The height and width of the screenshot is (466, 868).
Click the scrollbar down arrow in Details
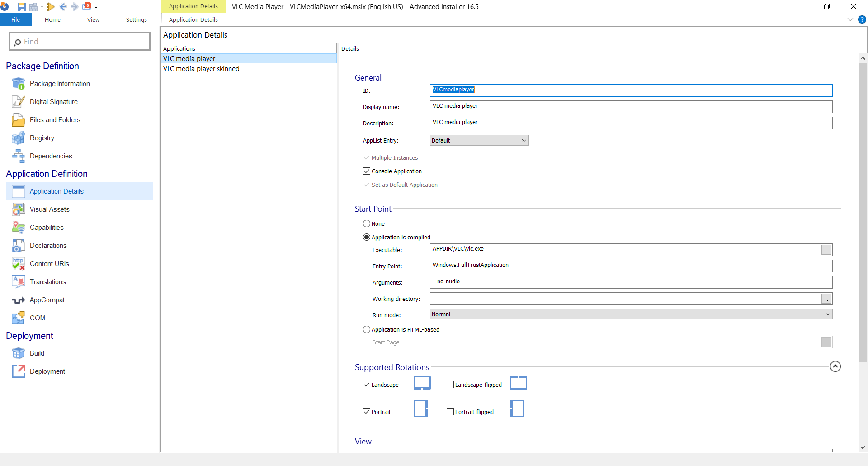coord(863,447)
